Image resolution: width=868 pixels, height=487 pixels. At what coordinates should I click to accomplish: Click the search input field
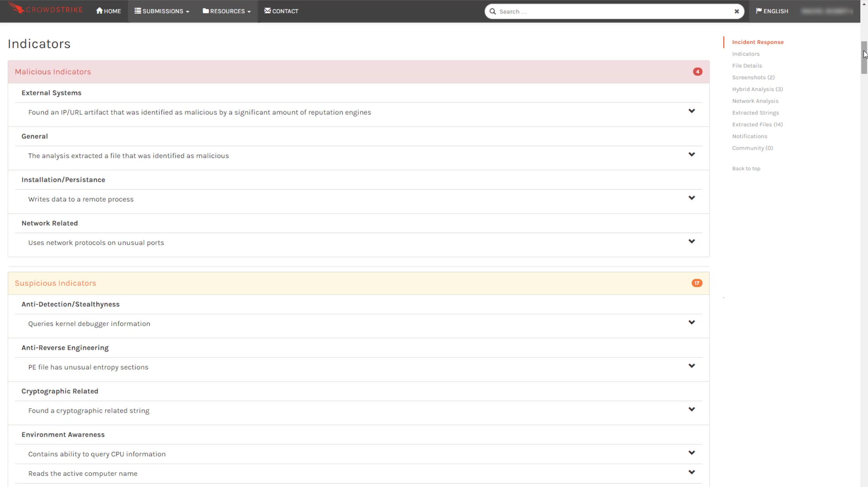click(614, 11)
